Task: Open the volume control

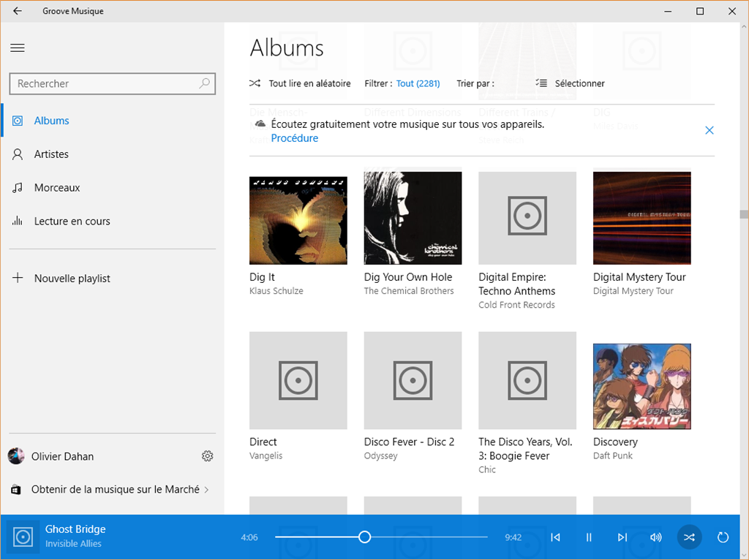Action: pos(656,537)
